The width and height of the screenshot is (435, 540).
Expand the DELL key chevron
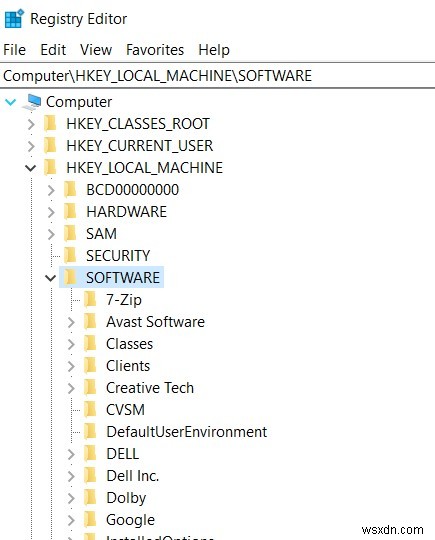point(71,455)
